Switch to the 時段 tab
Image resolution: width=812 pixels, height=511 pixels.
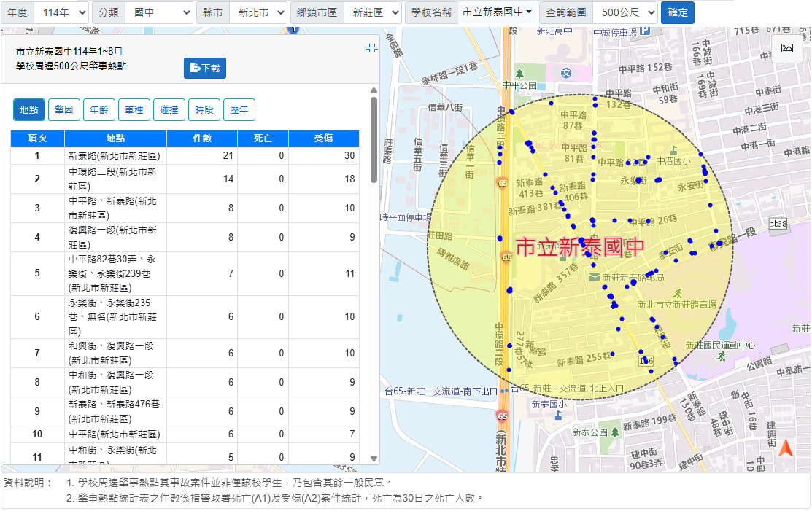[204, 109]
